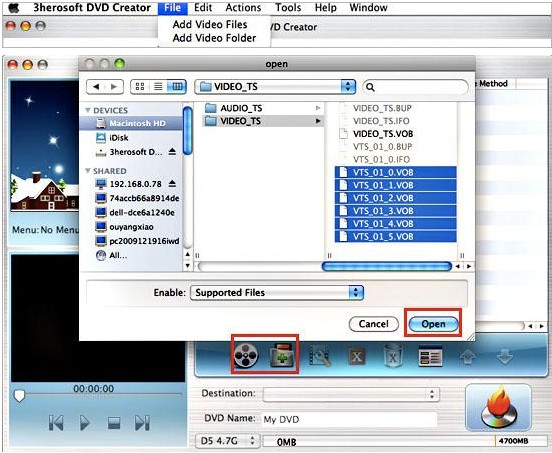Select pc2009121916iwd shared computer
This screenshot has height=453, width=552.
coord(131,241)
